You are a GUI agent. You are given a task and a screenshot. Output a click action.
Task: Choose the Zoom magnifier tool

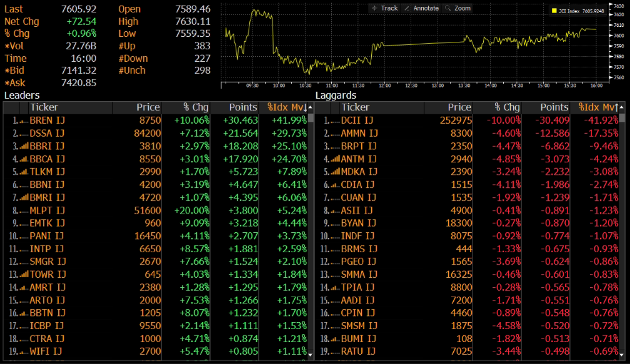[457, 8]
